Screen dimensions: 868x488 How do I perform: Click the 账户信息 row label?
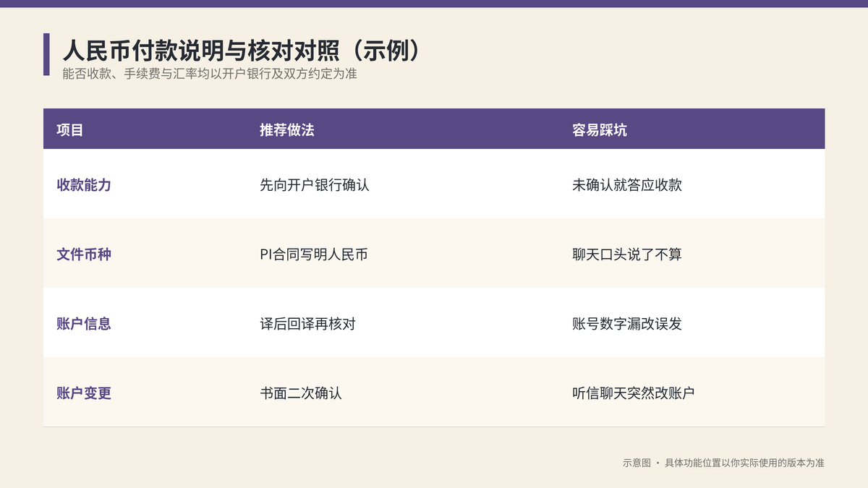[x=84, y=324]
